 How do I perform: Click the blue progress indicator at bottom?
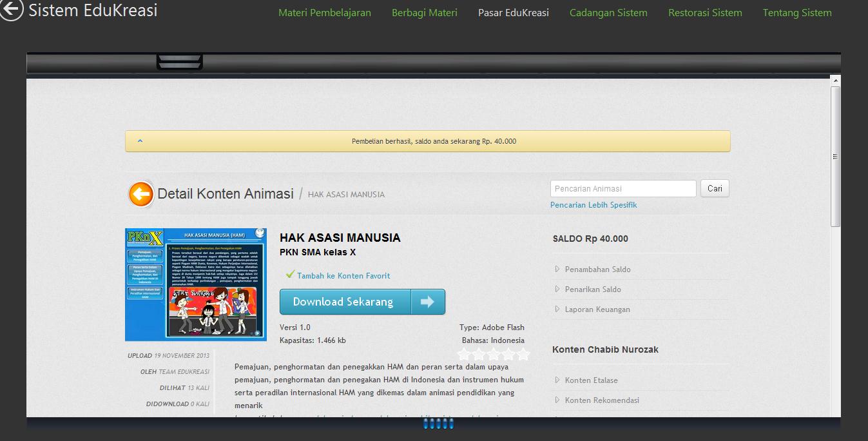(438, 424)
